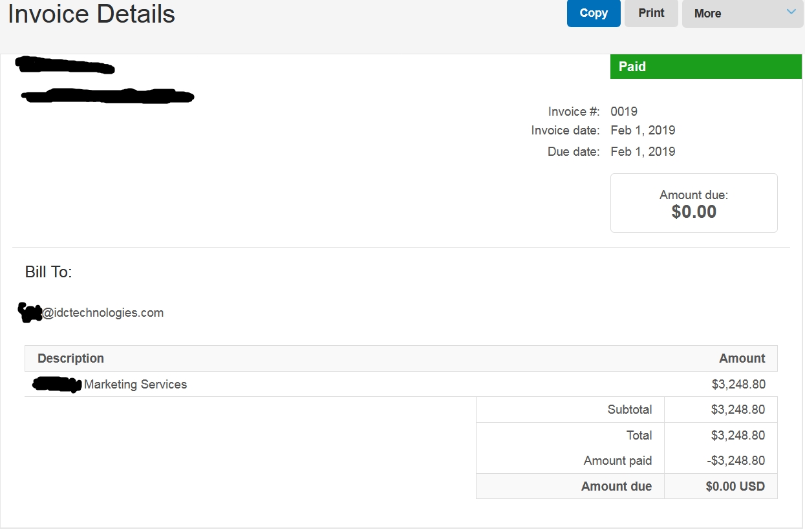Click the Due date value
The image size is (805, 532).
coord(643,151)
